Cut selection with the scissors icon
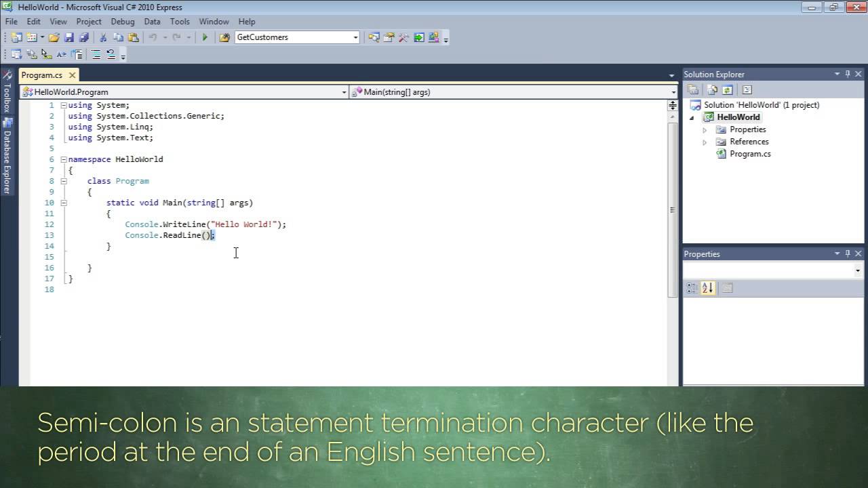 pos(103,37)
